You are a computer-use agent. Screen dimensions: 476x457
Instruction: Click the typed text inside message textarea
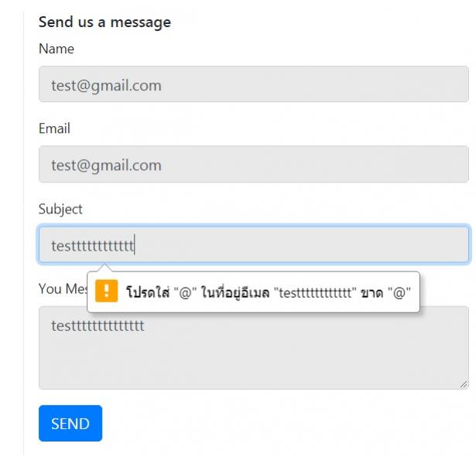click(x=98, y=326)
